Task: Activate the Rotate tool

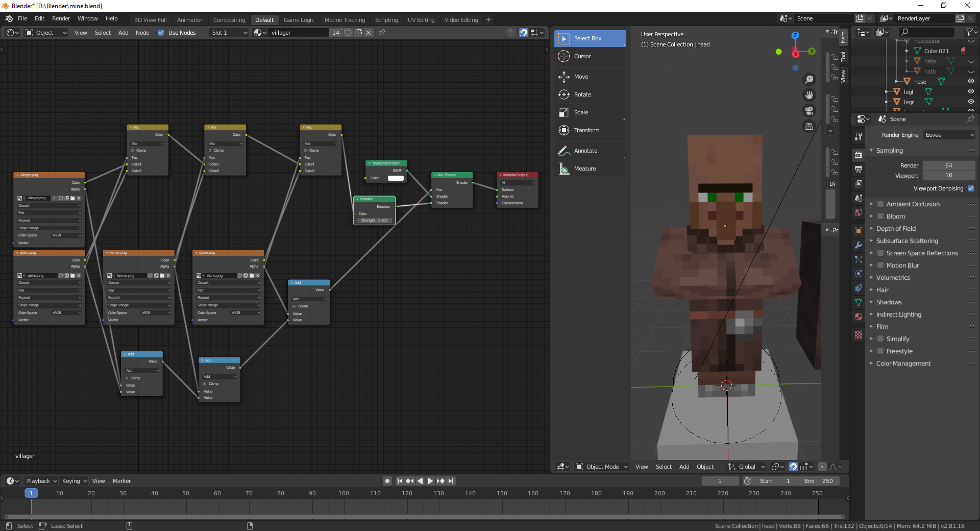Action: pos(590,94)
